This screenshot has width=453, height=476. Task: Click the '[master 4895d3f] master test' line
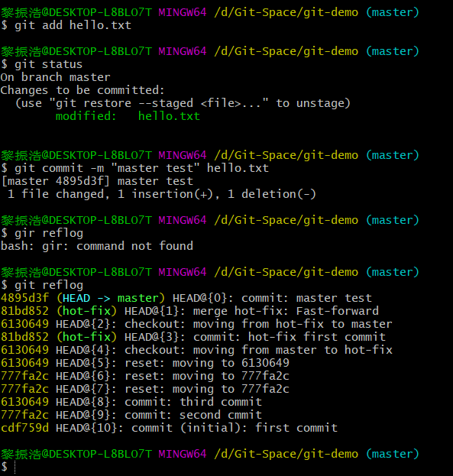point(97,182)
